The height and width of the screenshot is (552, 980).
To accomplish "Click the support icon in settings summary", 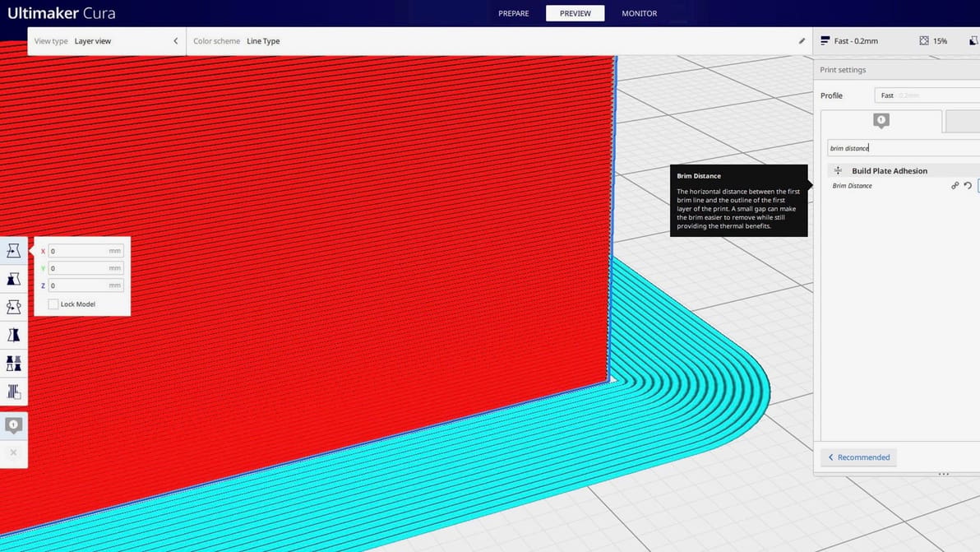I will click(x=973, y=40).
